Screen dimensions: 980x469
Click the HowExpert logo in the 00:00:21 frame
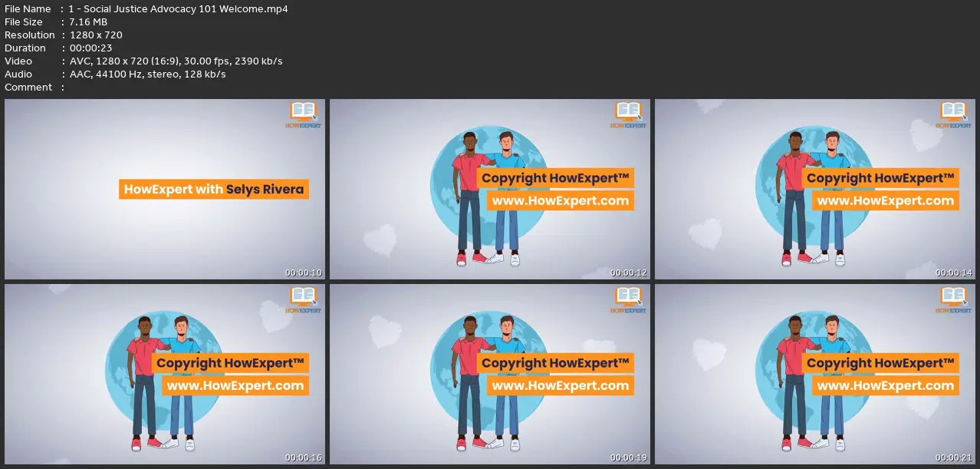coord(954,300)
